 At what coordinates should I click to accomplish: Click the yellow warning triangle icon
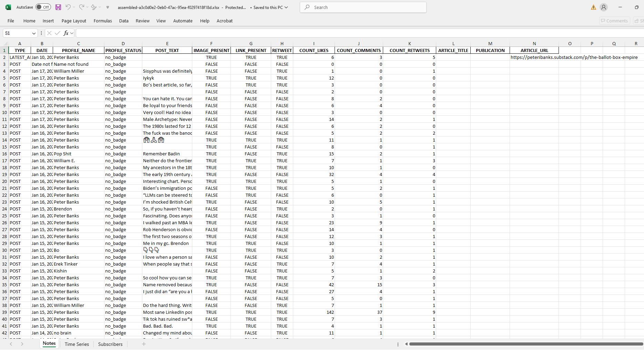tap(593, 7)
